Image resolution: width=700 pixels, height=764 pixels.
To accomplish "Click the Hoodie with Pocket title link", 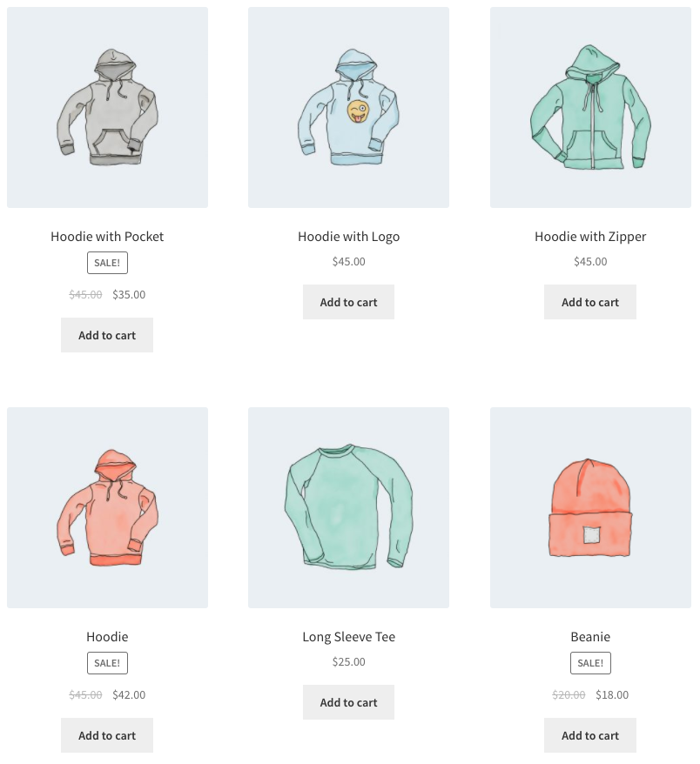I will (107, 237).
